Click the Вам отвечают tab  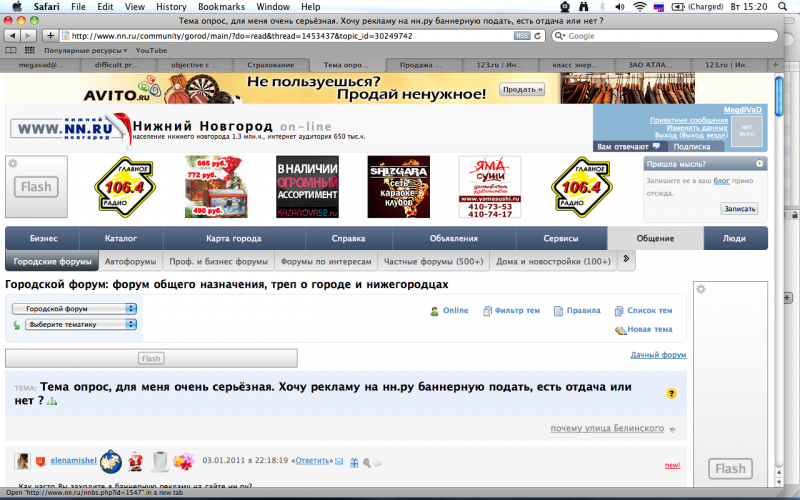[629, 146]
